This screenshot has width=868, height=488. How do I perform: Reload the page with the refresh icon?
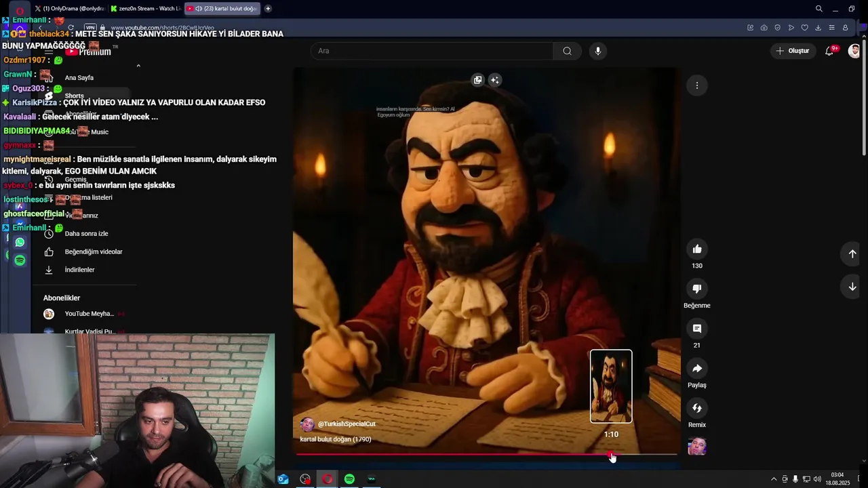pyautogui.click(x=71, y=28)
